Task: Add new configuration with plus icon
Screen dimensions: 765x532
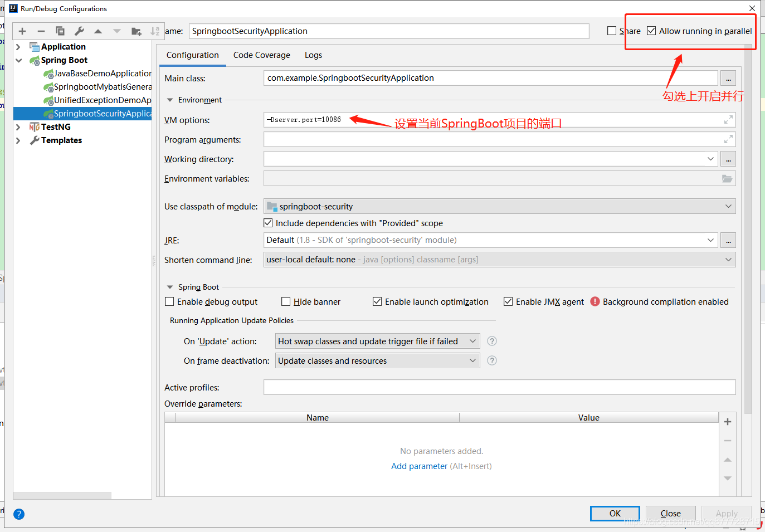Action: click(x=22, y=31)
